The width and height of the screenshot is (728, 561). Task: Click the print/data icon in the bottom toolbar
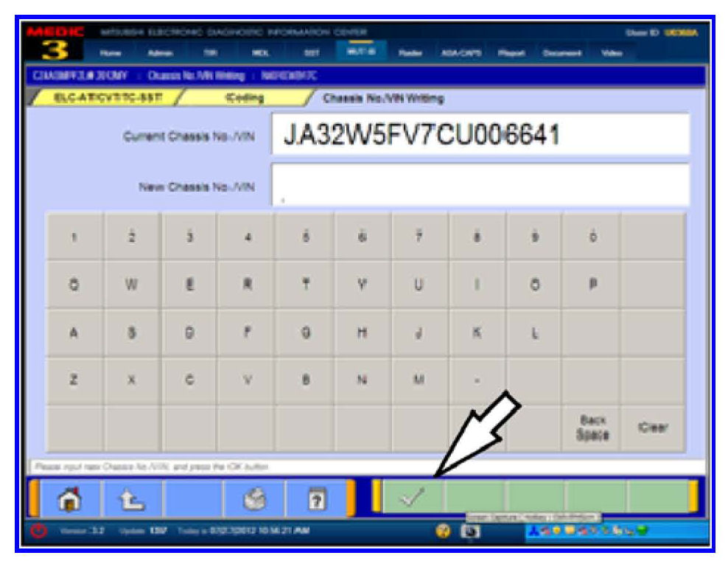(253, 498)
